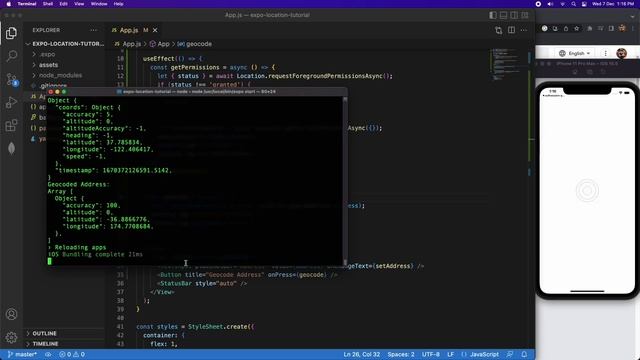Click the editor minimap

(506, 64)
